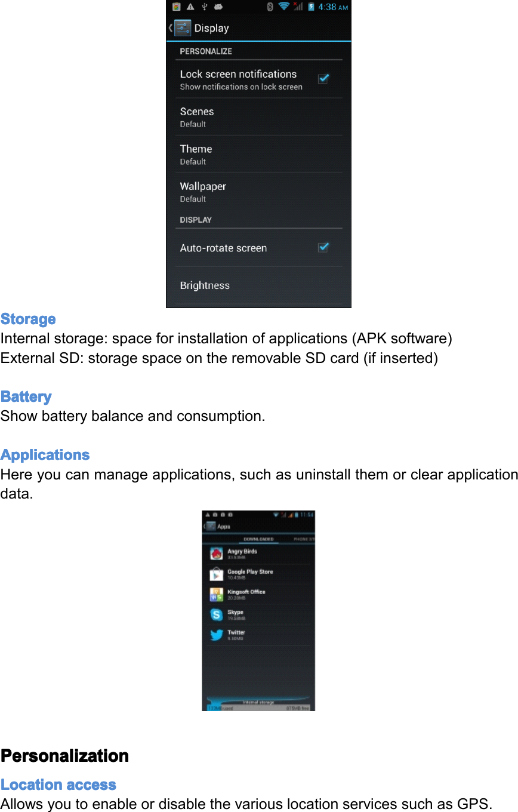Click the Display settings icon in the header
Screen dimensions: 518x812
point(184,27)
